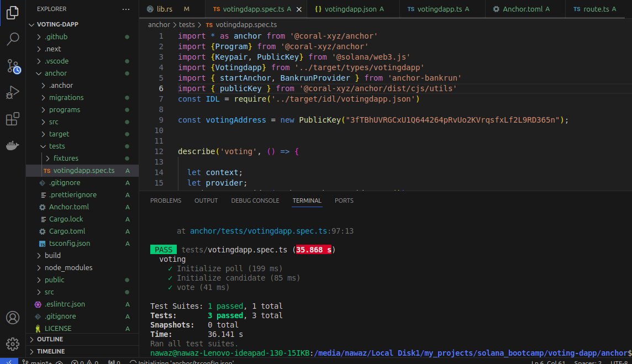Click the icon beside tsconfig.json in Explorer
The width and height of the screenshot is (632, 364).
[x=43, y=244]
